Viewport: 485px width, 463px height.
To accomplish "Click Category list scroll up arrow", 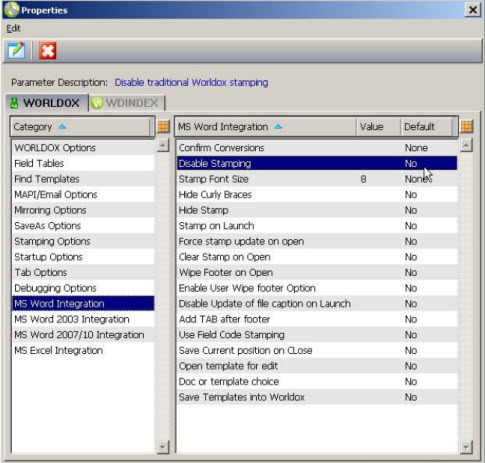I will point(163,145).
